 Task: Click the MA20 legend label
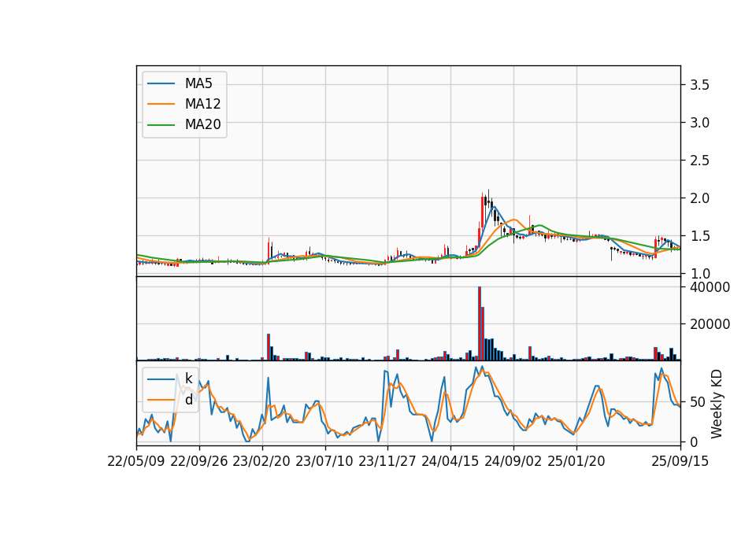tap(202, 124)
